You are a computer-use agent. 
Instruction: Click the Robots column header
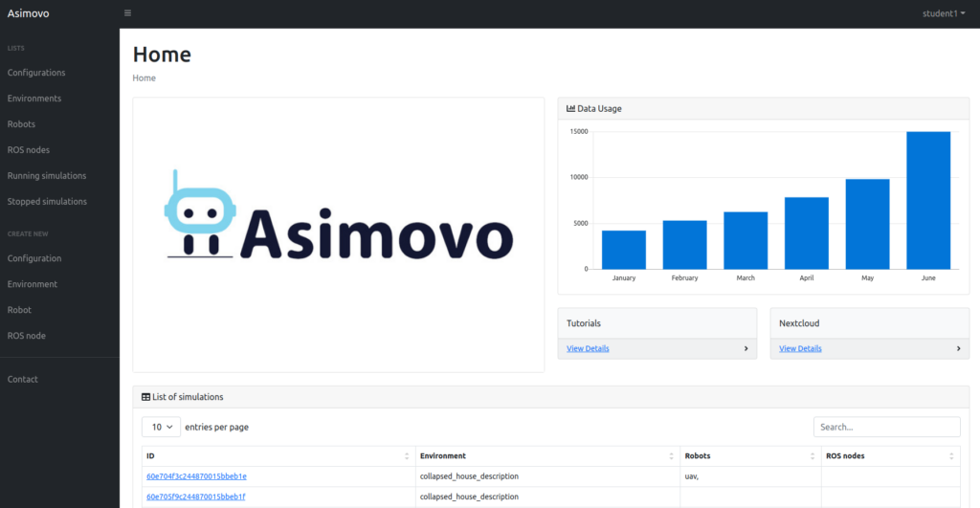(x=750, y=456)
